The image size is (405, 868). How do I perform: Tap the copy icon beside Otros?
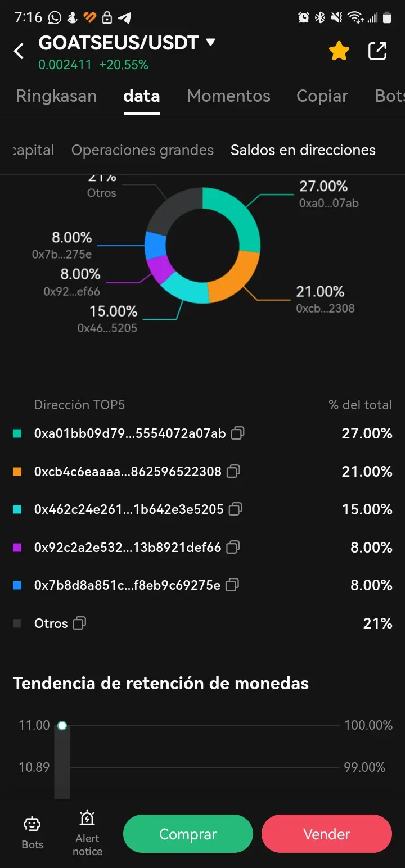[79, 623]
